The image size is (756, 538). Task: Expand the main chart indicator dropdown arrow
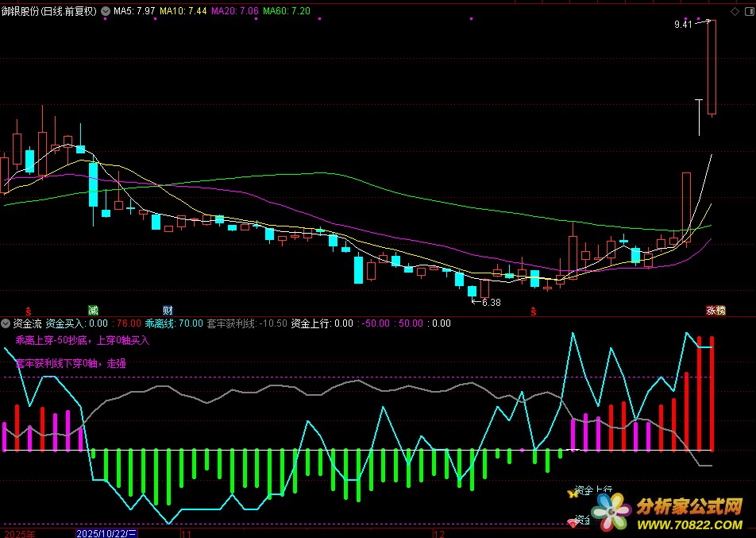[x=106, y=12]
